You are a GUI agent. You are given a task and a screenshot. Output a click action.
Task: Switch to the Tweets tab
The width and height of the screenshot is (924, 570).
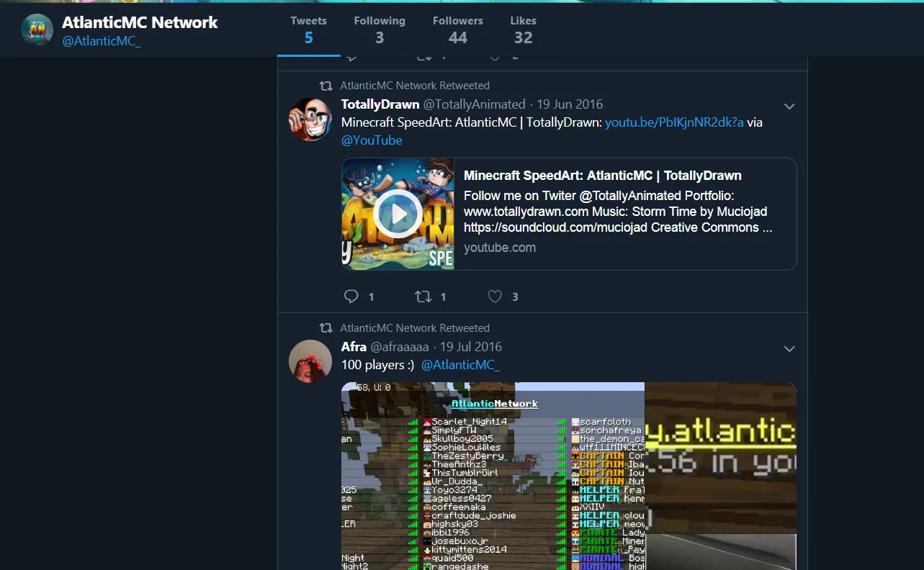(x=308, y=30)
